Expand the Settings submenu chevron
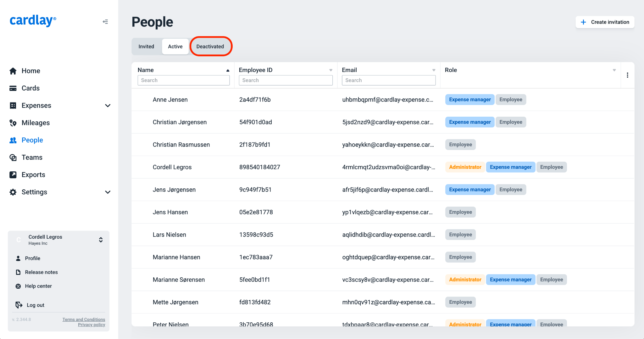The height and width of the screenshot is (339, 644). tap(108, 192)
